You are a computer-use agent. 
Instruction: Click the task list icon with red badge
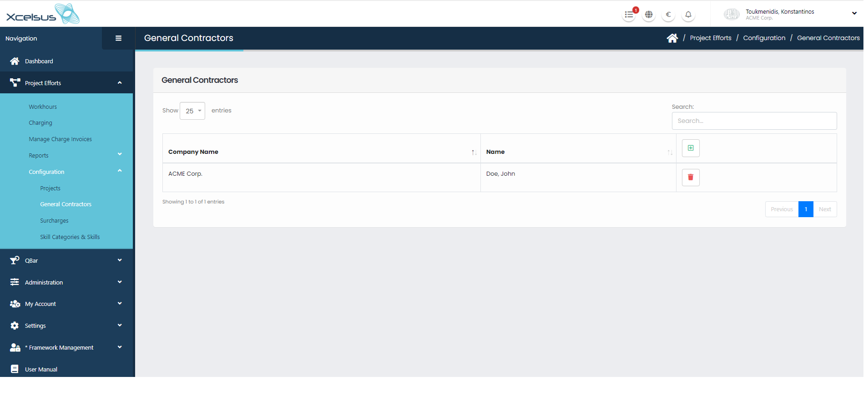pyautogui.click(x=629, y=15)
